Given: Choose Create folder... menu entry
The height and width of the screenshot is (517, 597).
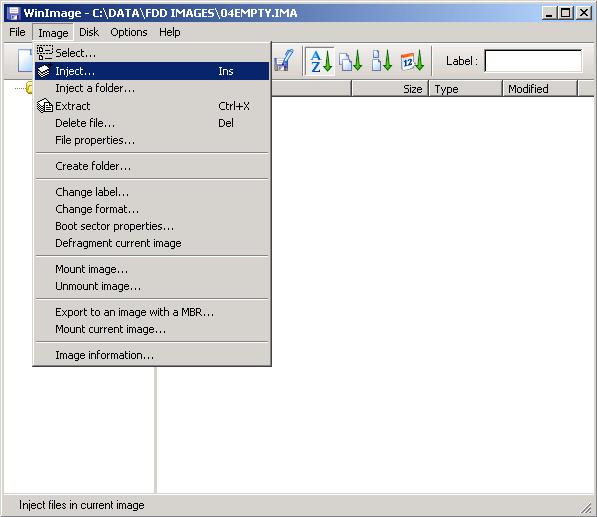Looking at the screenshot, I should click(x=152, y=166).
